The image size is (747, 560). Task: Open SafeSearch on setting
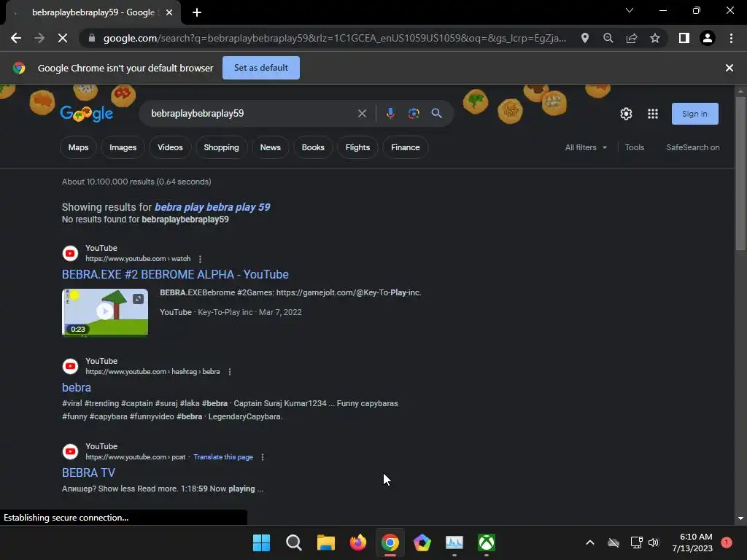click(x=693, y=147)
